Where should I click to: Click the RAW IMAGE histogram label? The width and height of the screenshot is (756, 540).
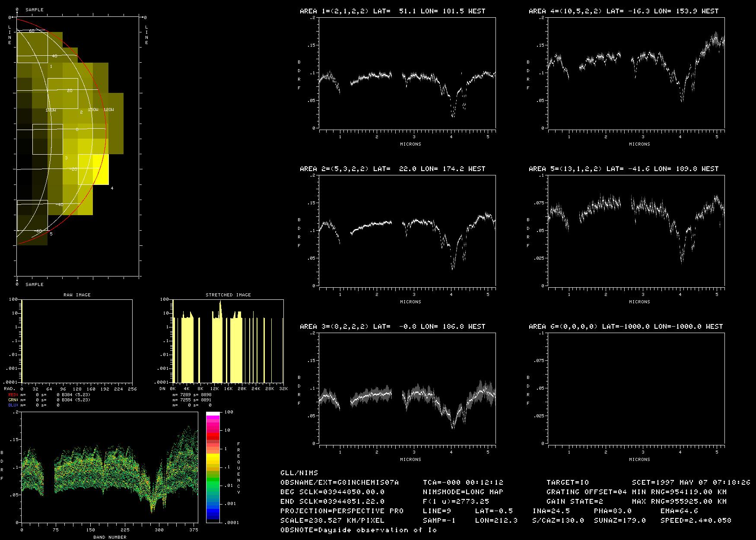77,295
